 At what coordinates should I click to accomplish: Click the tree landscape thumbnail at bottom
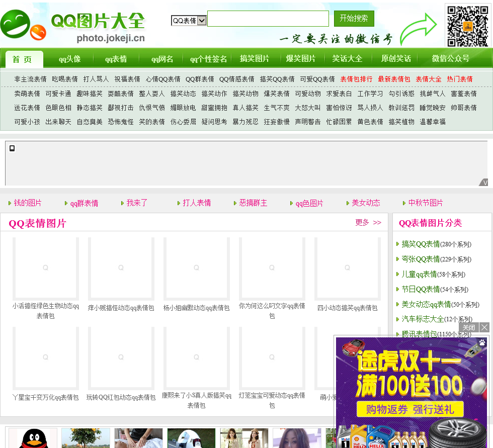pos(86,438)
